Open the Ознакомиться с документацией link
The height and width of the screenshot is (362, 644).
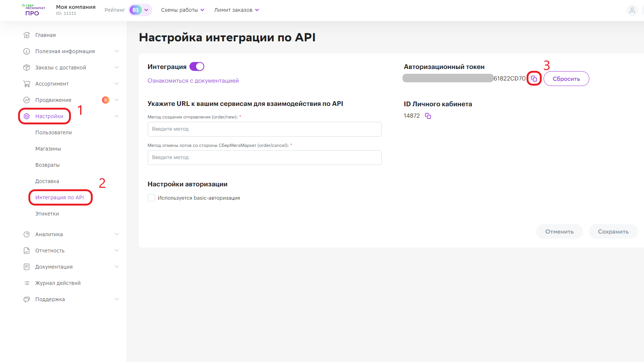(x=193, y=81)
